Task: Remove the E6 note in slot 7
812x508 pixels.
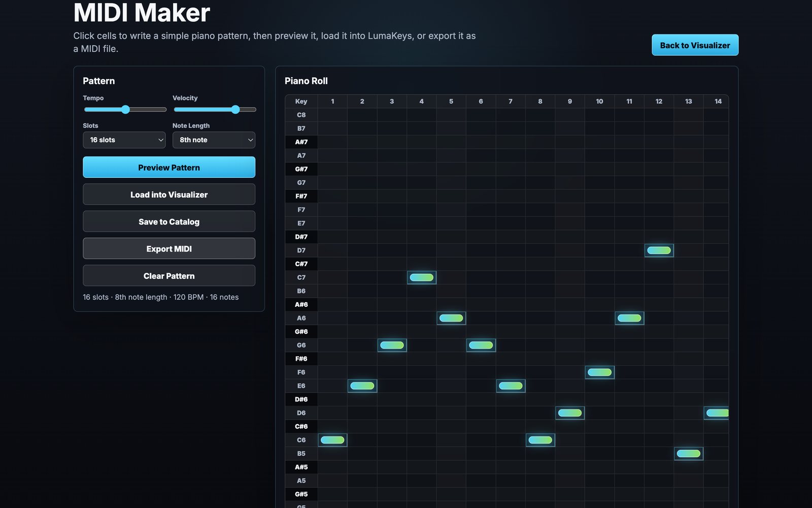Action: pyautogui.click(x=511, y=386)
